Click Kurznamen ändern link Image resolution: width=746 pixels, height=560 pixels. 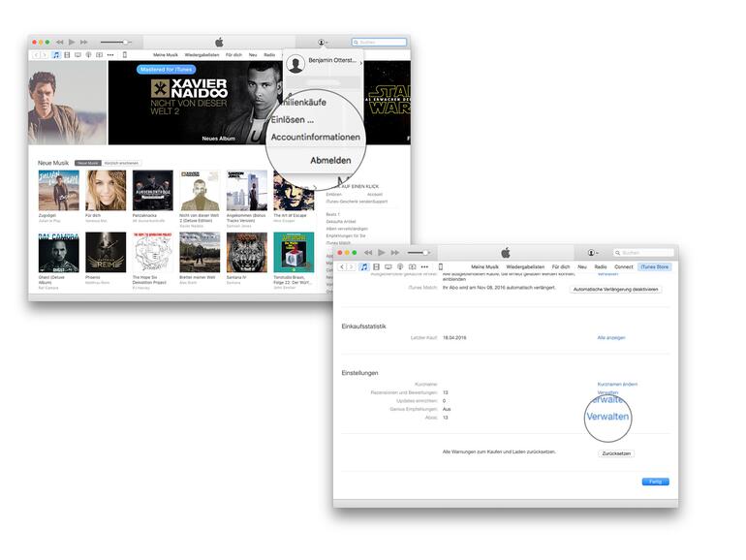click(x=617, y=384)
